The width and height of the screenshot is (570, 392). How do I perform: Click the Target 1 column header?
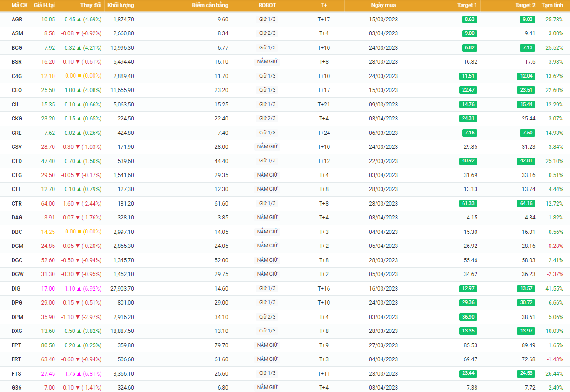(467, 5)
